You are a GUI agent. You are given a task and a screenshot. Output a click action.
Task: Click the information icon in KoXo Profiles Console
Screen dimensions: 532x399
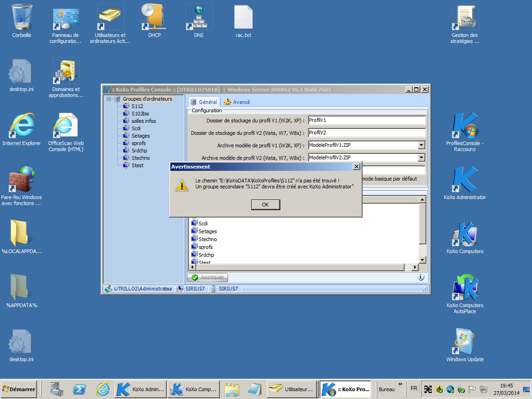click(x=421, y=278)
